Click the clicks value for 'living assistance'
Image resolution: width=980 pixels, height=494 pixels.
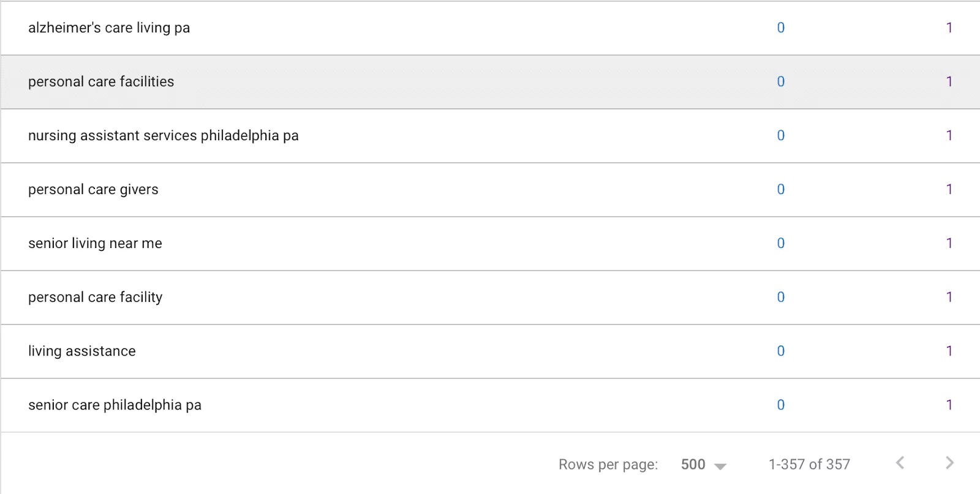point(780,351)
